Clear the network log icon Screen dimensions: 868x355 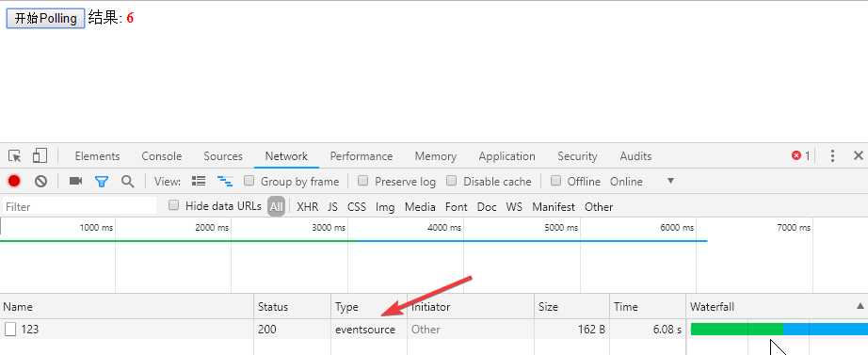click(x=40, y=181)
